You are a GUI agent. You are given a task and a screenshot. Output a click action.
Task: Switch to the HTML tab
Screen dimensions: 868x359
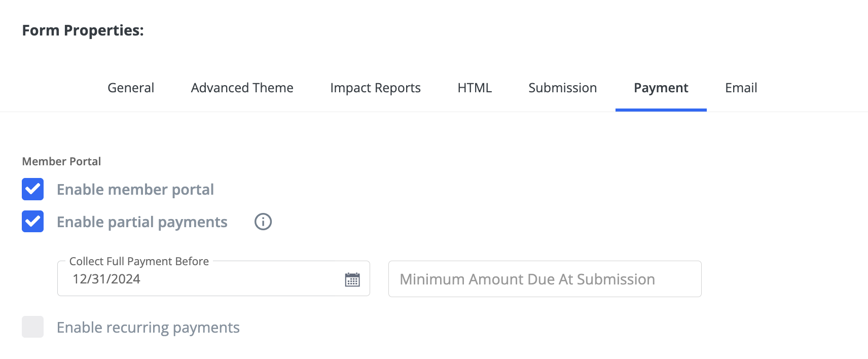tap(475, 88)
